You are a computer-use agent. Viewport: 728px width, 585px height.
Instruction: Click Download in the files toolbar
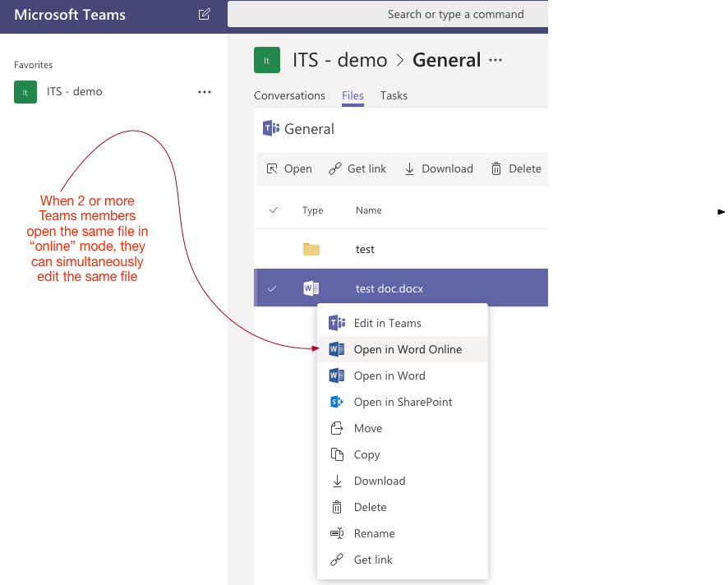(x=438, y=168)
